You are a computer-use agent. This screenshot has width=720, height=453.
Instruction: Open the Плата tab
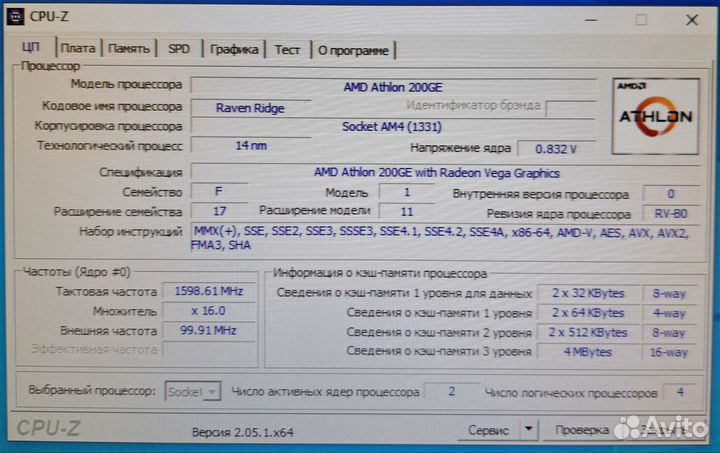coord(78,48)
